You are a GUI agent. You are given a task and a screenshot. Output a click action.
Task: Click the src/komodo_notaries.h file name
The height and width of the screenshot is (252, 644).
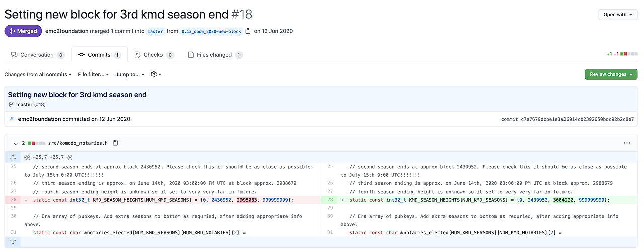pos(78,143)
